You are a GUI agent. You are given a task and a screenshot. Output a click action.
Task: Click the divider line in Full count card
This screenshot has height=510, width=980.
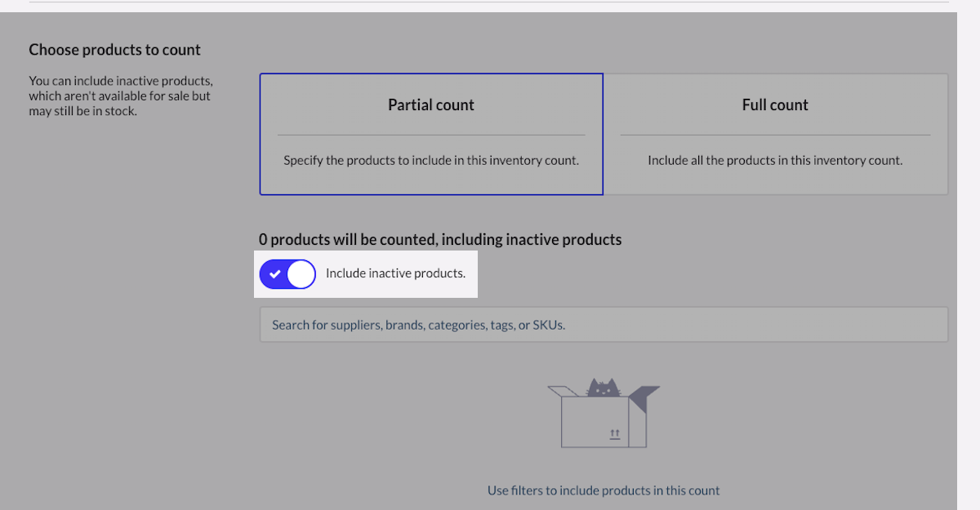click(775, 135)
